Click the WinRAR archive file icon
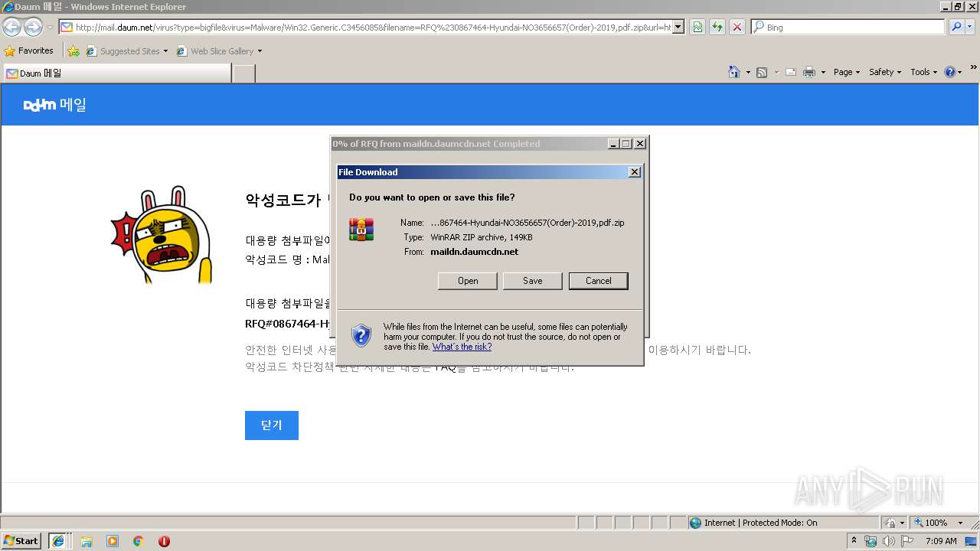980x551 pixels. [x=361, y=230]
